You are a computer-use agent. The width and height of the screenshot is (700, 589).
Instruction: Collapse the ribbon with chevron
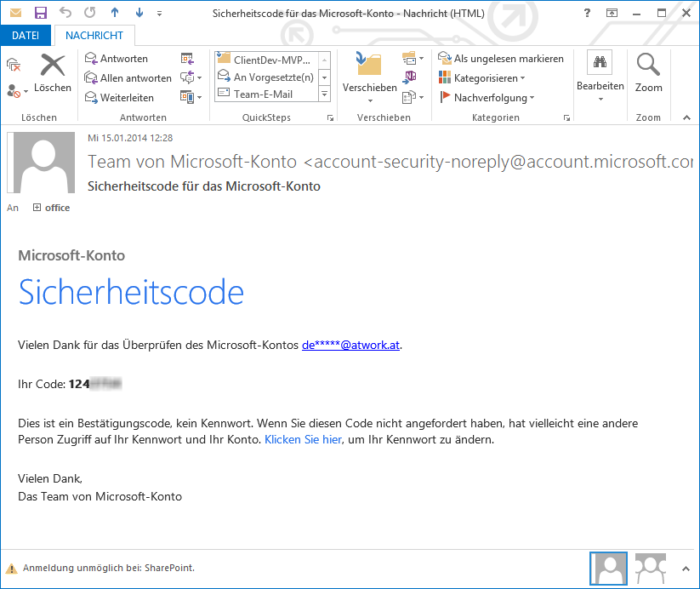coord(686,118)
